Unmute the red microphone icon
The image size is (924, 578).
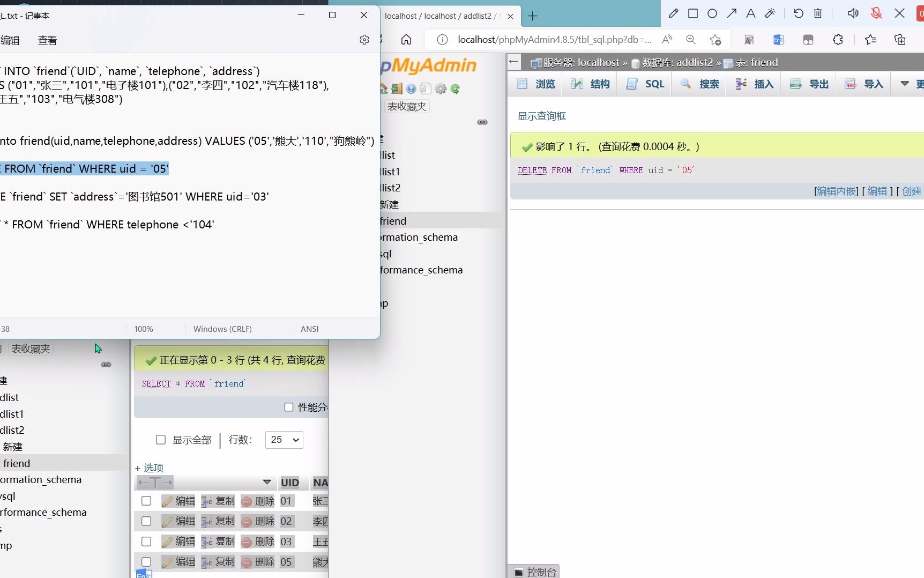[876, 13]
